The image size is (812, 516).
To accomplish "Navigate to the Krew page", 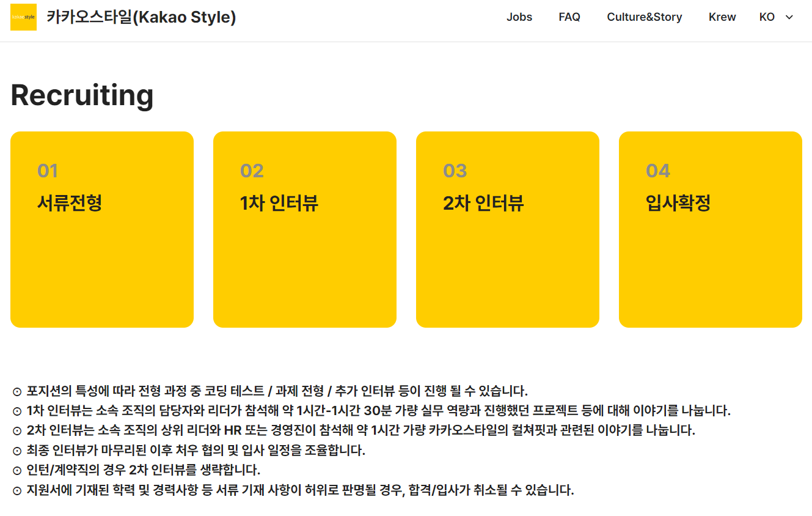I will 722,17.
